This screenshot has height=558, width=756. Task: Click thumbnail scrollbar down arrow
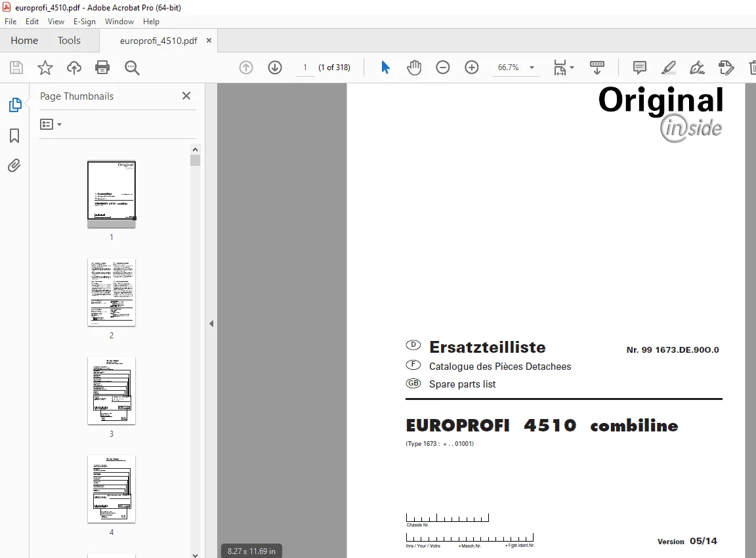pos(195,555)
